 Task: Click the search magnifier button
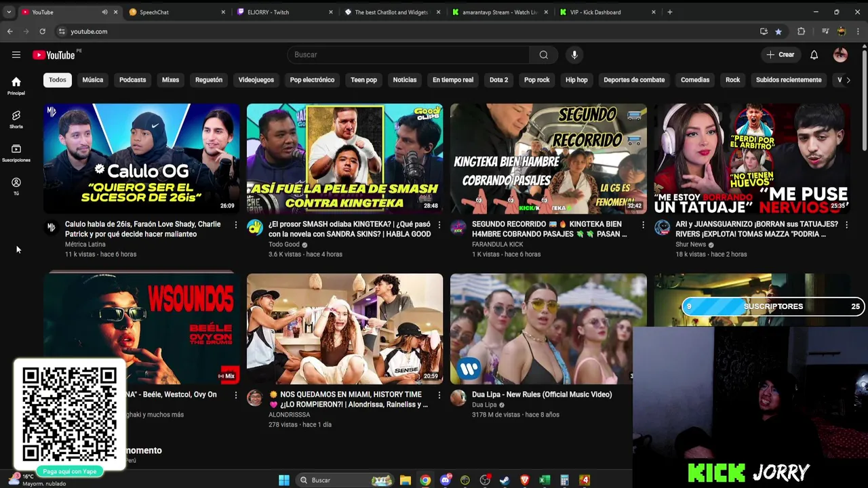(543, 55)
